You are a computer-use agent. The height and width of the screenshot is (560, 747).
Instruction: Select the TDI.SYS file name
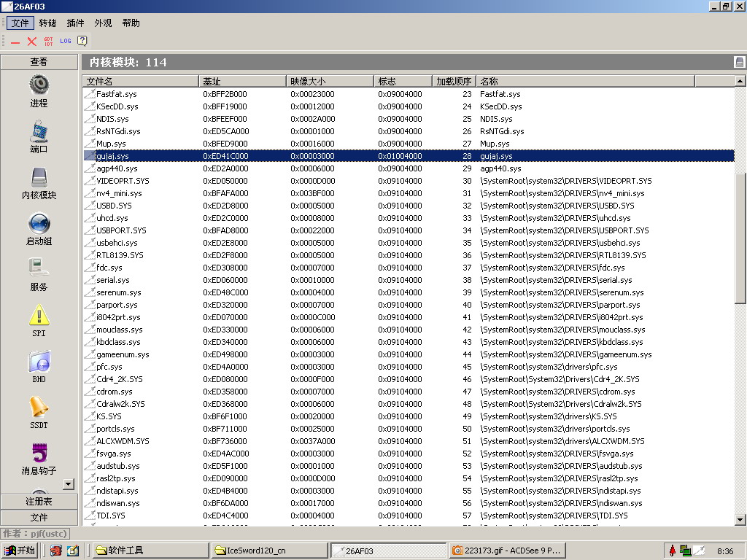pos(111,516)
